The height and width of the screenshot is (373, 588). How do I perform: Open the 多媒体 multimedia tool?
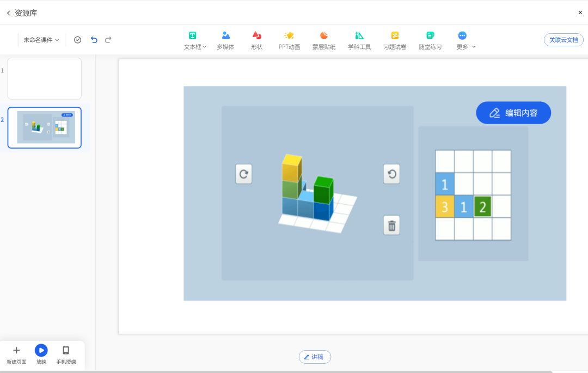click(x=225, y=40)
